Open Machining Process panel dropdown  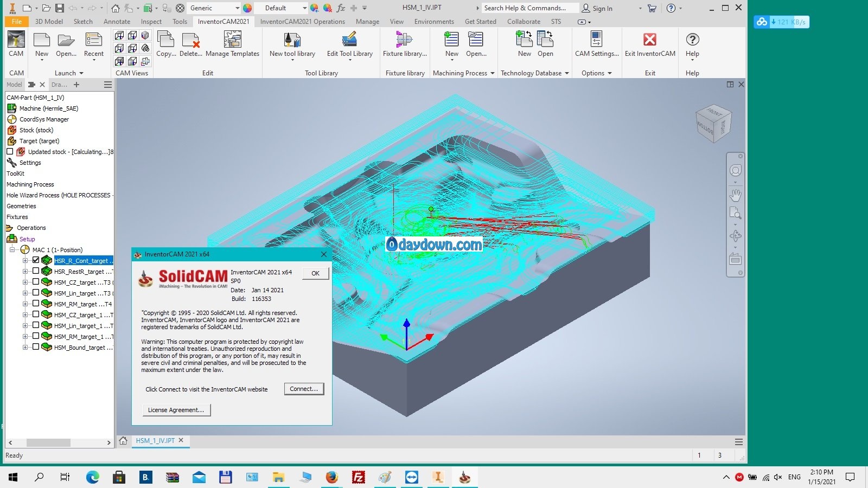click(x=493, y=73)
